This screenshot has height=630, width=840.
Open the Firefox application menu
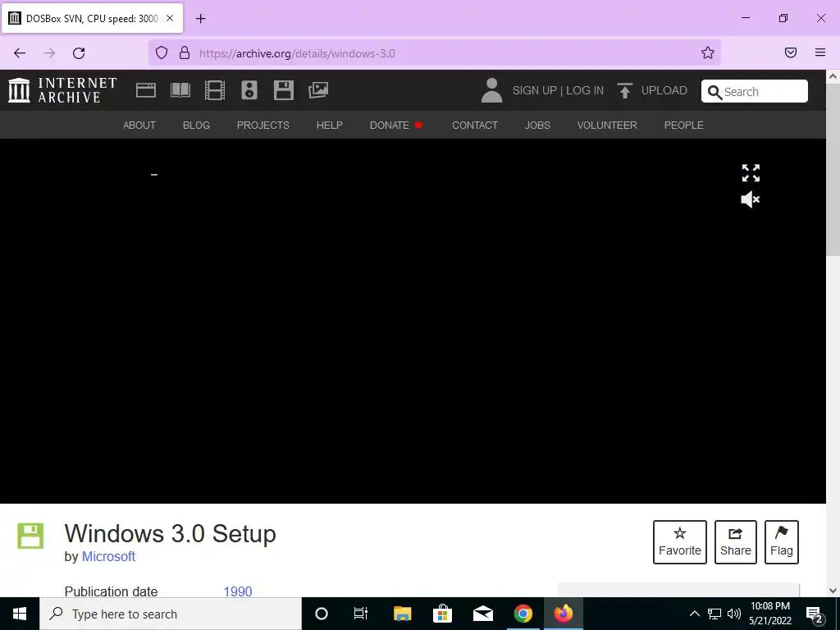[x=820, y=52]
